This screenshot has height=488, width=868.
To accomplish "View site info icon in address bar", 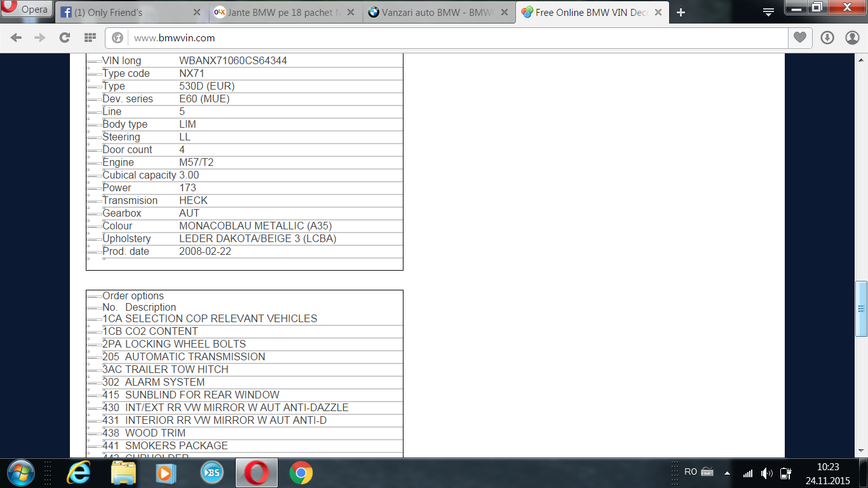I will pos(118,38).
